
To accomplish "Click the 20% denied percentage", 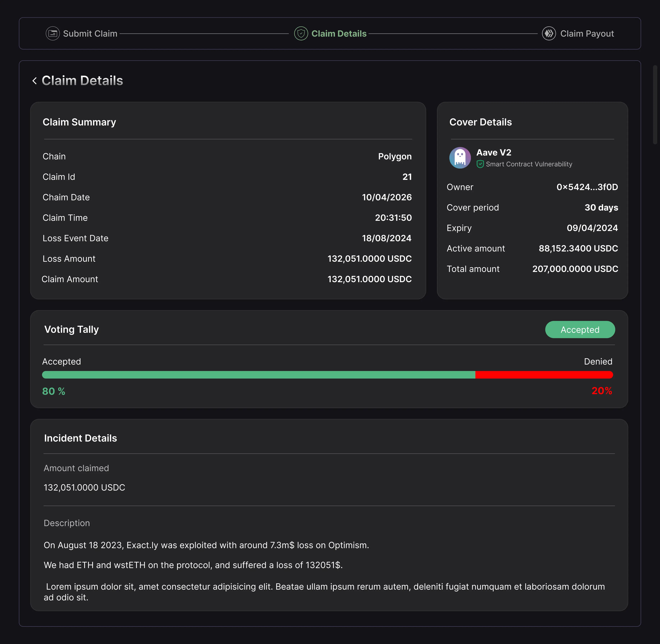I will (601, 391).
